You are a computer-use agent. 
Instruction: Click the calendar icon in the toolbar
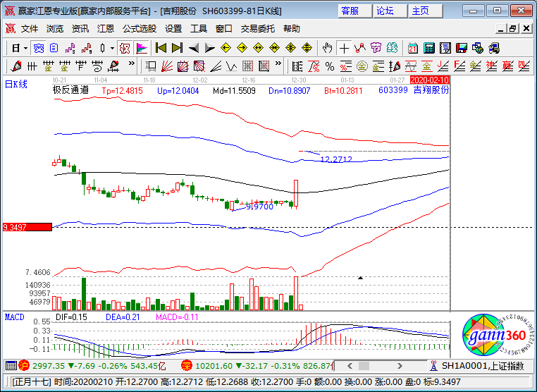pos(412,48)
